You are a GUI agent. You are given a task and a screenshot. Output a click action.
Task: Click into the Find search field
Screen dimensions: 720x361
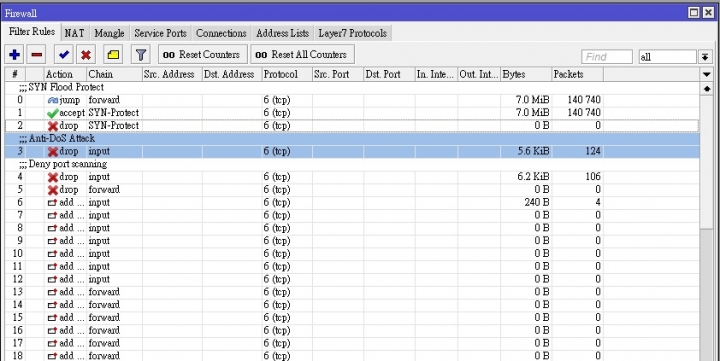pos(607,57)
